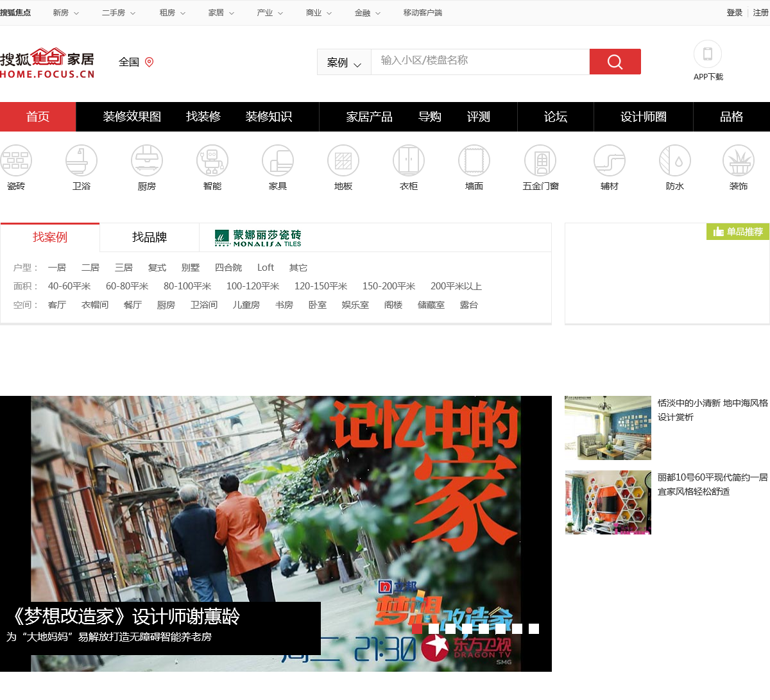
Task: Open the 移动客户端 link
Action: click(423, 13)
